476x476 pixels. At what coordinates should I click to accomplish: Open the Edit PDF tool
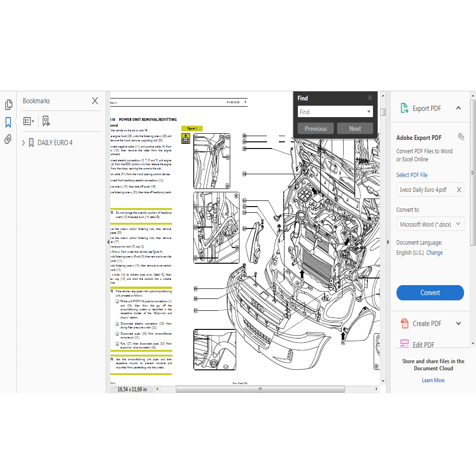pos(417,344)
